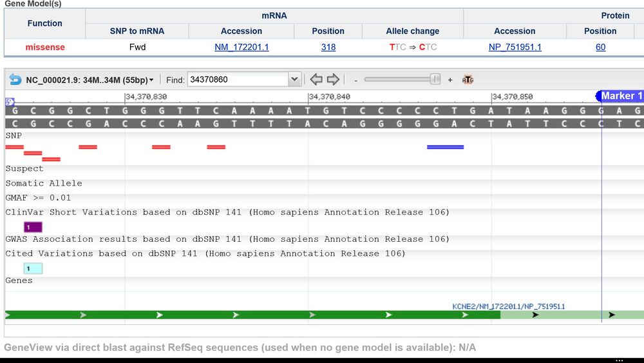Click the zoom slider handle
Screen dimensions: 644x363
tap(435, 79)
